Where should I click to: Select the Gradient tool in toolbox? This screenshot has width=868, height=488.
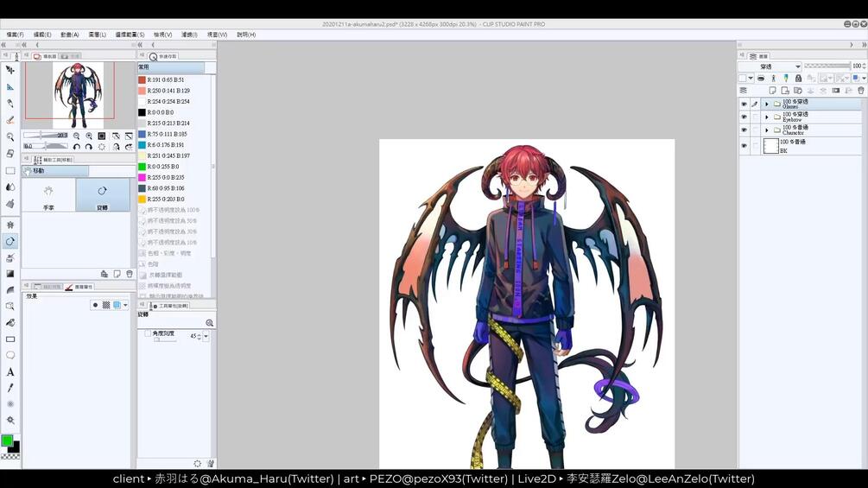(x=10, y=273)
